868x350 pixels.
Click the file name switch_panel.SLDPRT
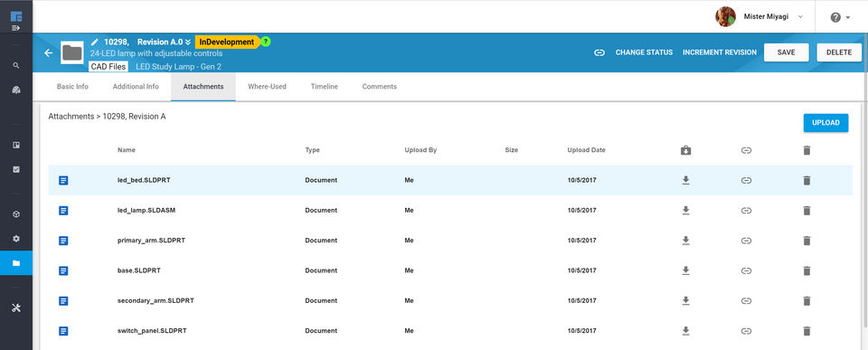tap(152, 331)
